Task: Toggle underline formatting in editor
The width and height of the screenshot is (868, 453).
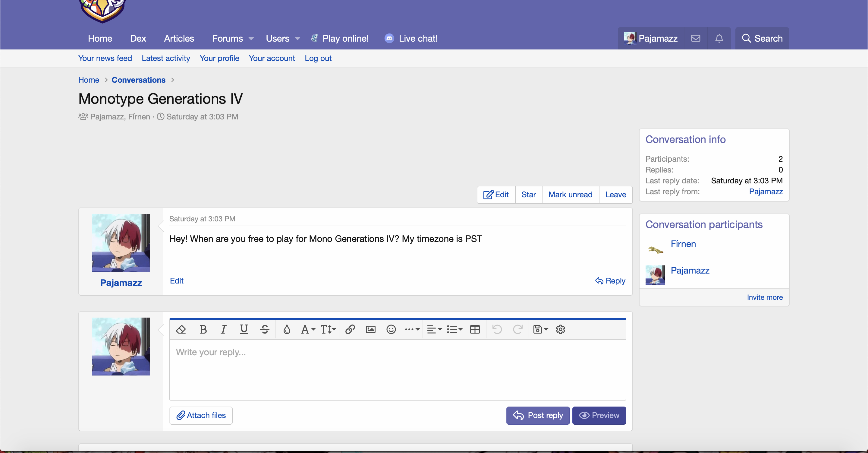Action: pyautogui.click(x=244, y=329)
